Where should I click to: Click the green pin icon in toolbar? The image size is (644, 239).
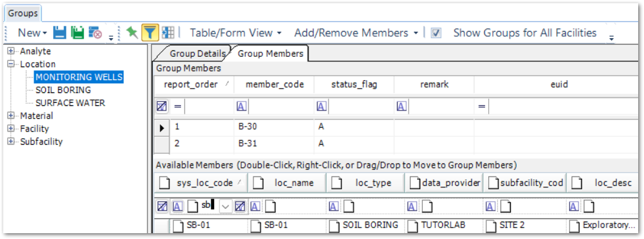coord(132,32)
